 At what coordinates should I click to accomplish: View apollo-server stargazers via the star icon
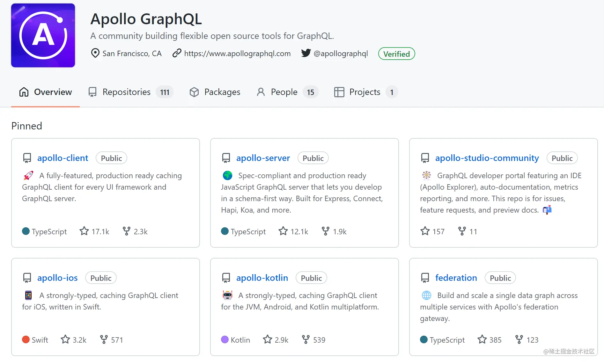(283, 231)
